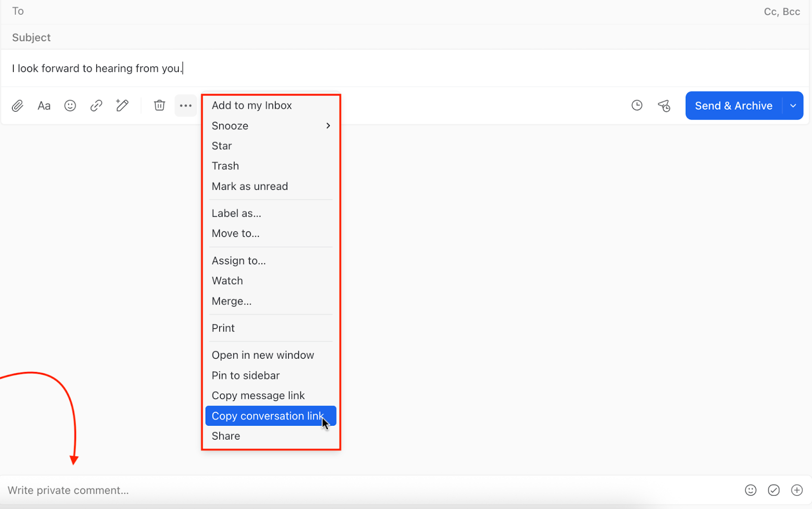
Task: Send the email with Send & Archive
Action: coord(733,106)
